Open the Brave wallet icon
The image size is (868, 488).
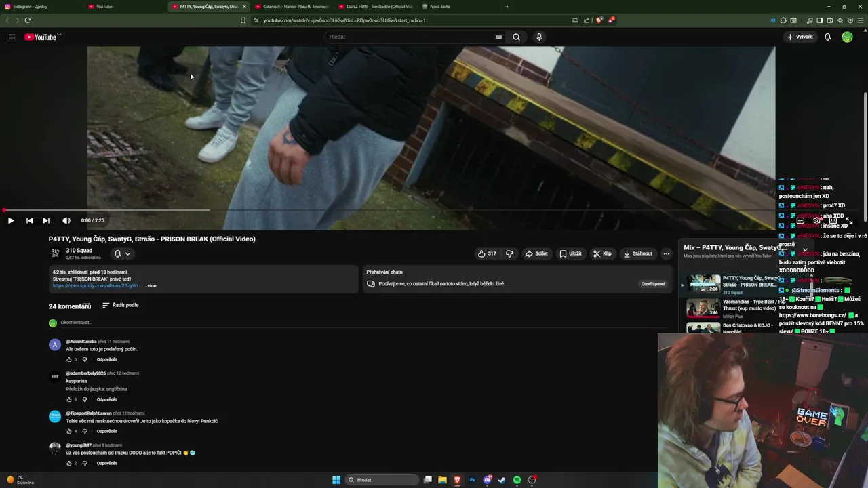tap(829, 20)
